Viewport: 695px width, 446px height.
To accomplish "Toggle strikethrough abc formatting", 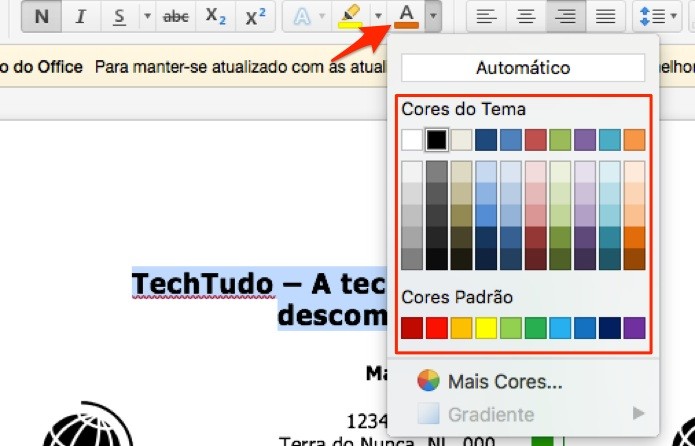I will click(x=176, y=16).
